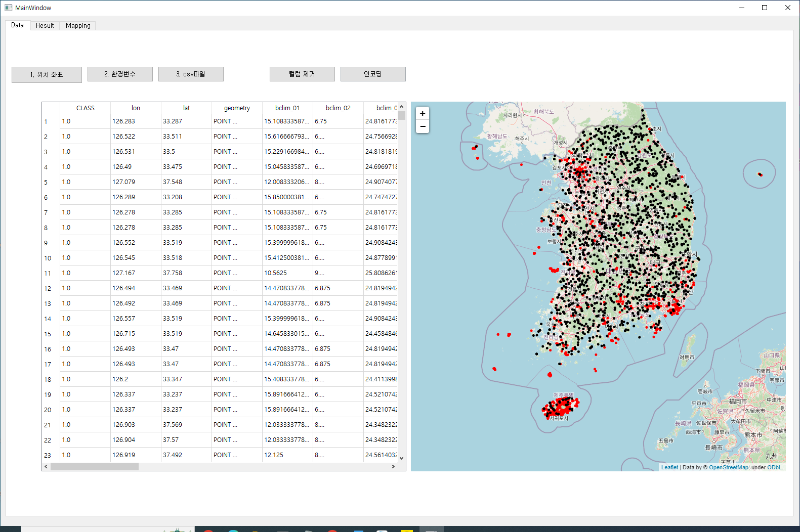Select the Data tab

[x=17, y=25]
